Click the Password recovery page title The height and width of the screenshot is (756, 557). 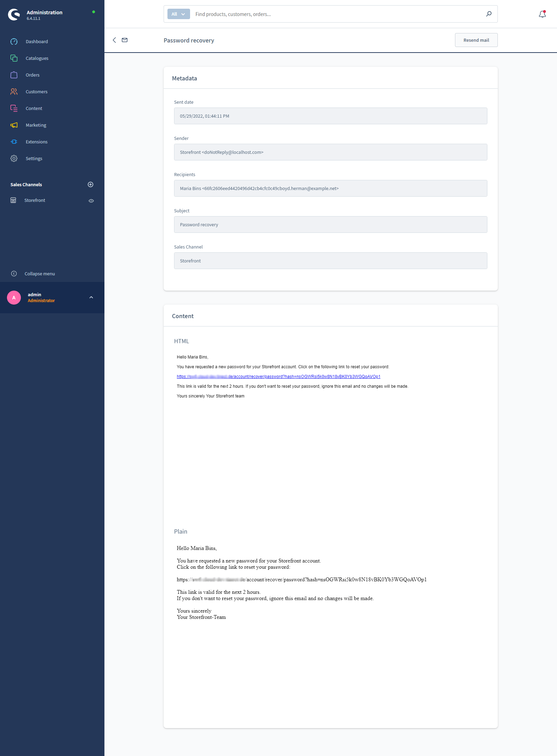[189, 40]
